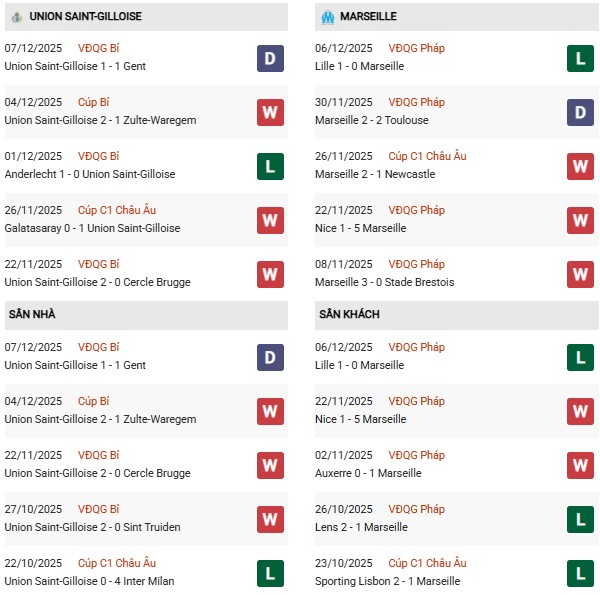Click the L badge for Anderlecht 1 - 0 match
Screen dimensions: 600x595
[x=270, y=166]
